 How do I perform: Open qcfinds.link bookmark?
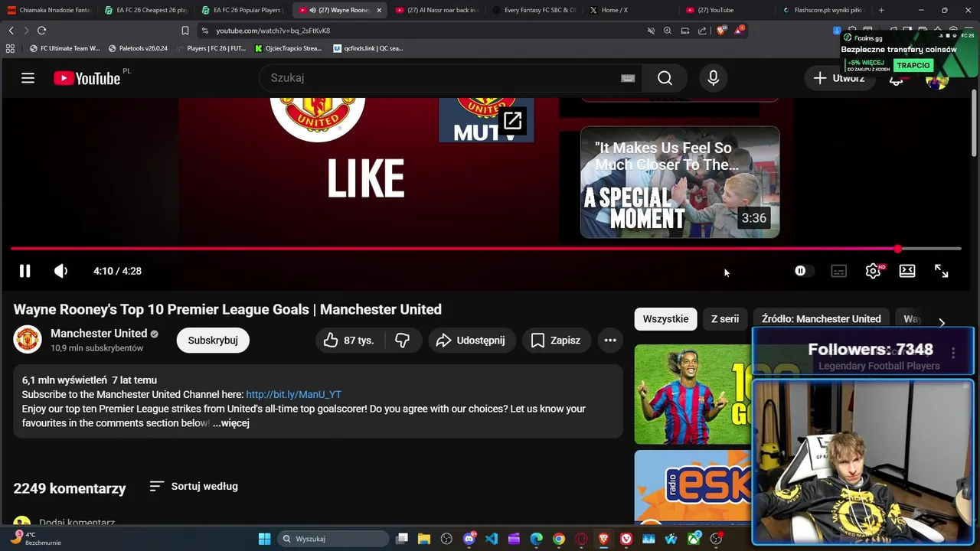click(x=368, y=48)
